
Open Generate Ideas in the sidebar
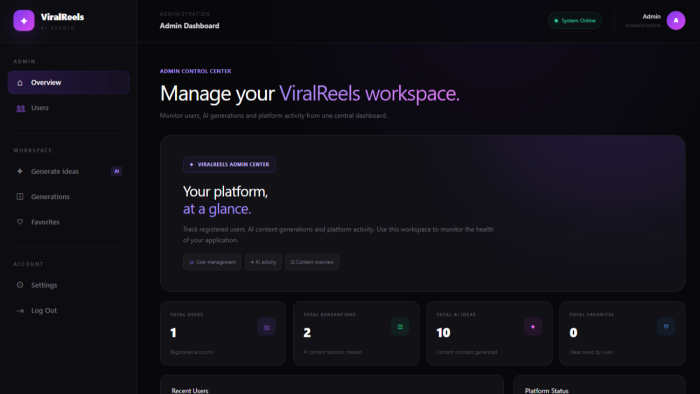[68, 171]
